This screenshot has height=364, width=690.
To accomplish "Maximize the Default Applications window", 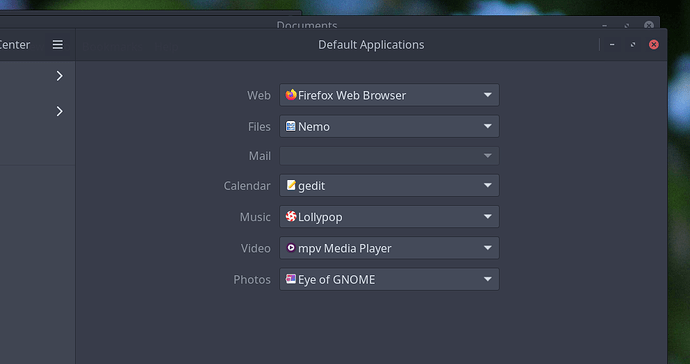I will pyautogui.click(x=633, y=44).
